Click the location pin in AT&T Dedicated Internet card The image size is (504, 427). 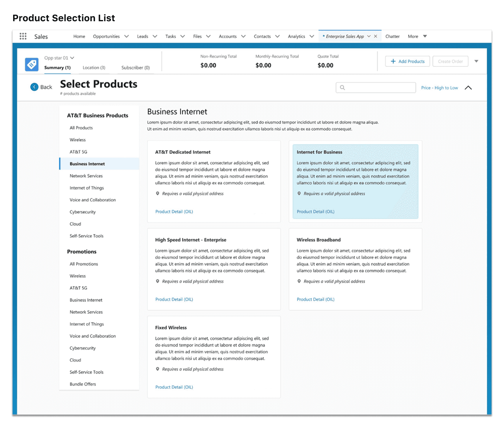158,193
